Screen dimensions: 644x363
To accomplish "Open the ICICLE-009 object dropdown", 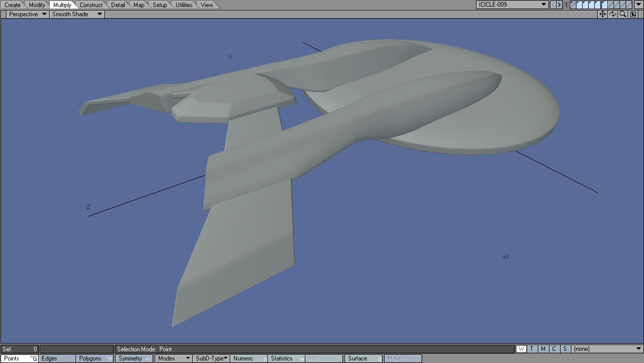I will [513, 5].
